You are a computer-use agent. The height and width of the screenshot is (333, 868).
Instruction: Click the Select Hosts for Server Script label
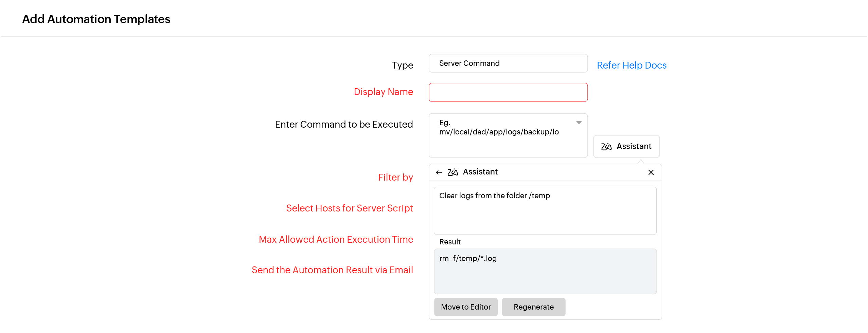(349, 208)
